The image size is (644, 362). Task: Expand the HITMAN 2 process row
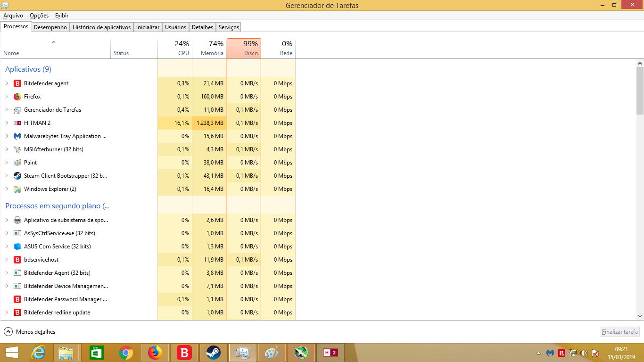coord(7,123)
